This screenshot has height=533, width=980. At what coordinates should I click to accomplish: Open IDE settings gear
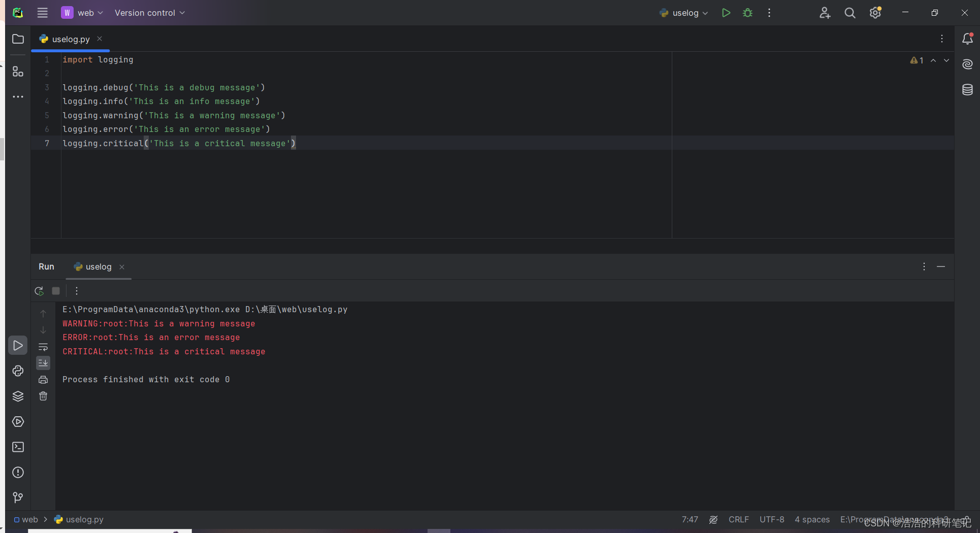tap(875, 13)
